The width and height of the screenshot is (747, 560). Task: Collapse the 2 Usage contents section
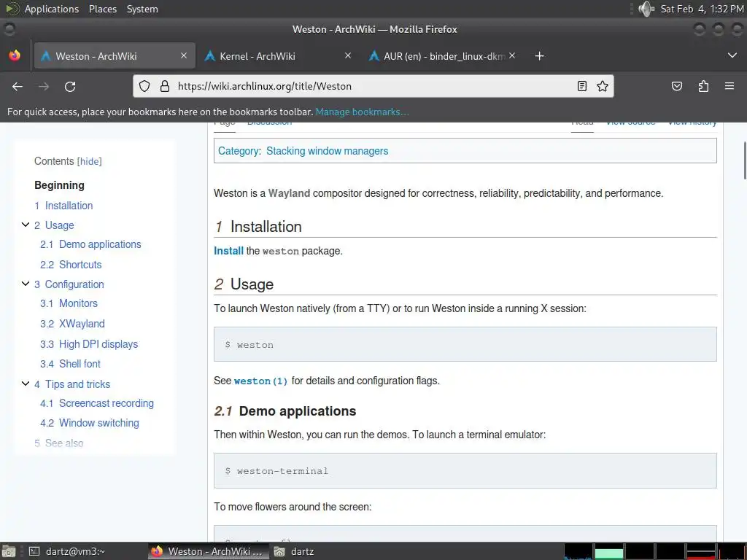tap(26, 225)
